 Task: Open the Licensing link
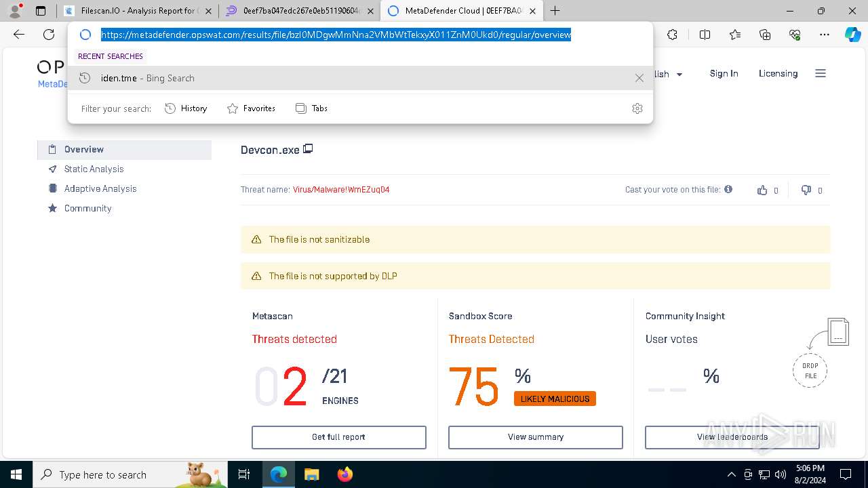pos(778,73)
